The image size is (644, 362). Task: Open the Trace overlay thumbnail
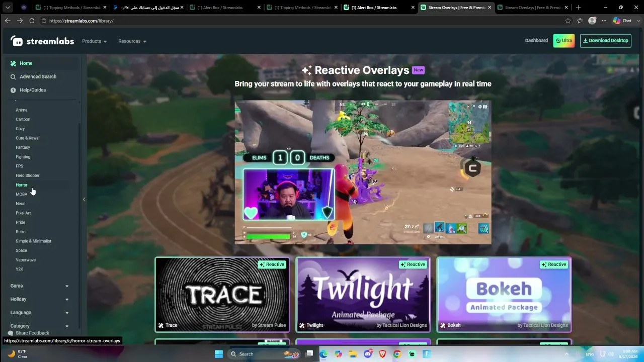coord(222,295)
